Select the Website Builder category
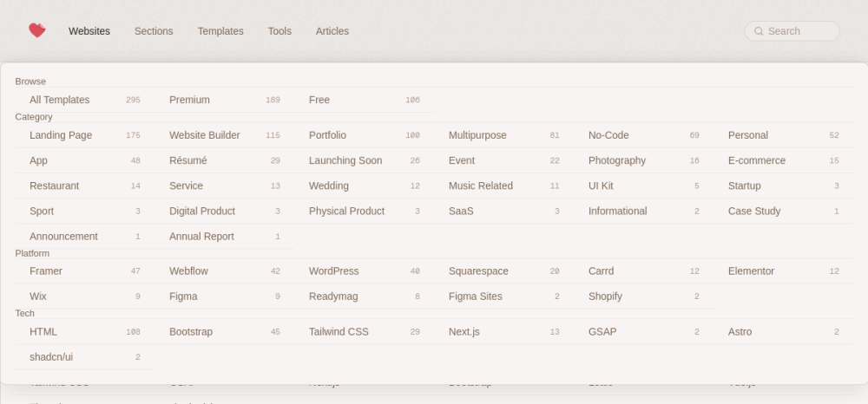Viewport: 868px width, 404px height. pos(225,135)
